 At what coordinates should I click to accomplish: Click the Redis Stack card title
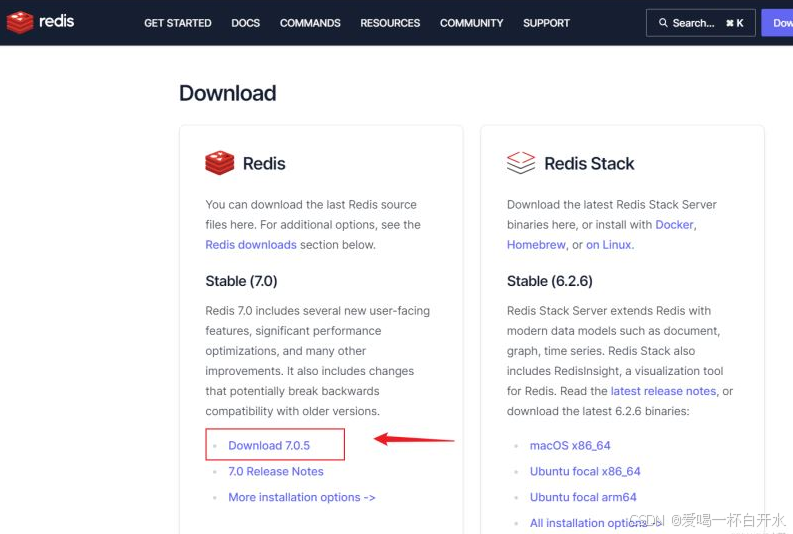coord(589,163)
